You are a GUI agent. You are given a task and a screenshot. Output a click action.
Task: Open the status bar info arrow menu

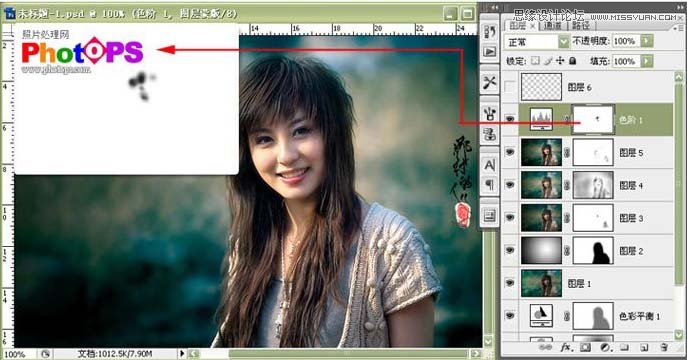(x=182, y=353)
